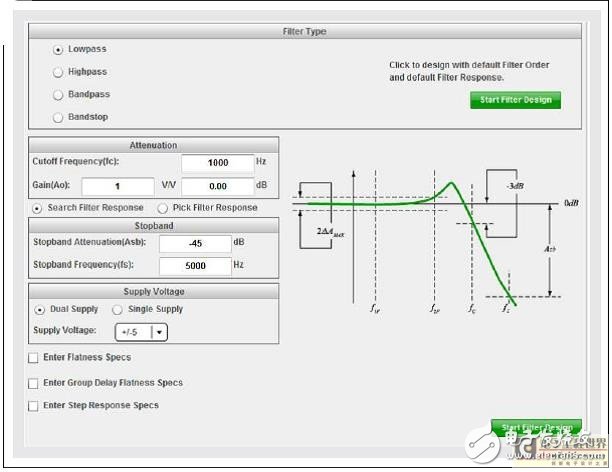
Task: Select the Single Supply option
Action: click(x=110, y=310)
